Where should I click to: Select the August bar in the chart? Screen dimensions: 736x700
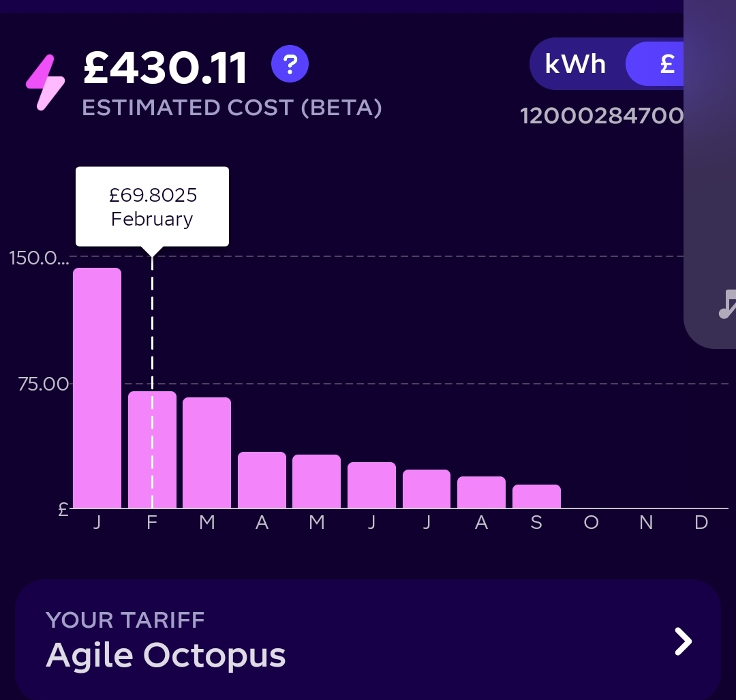[482, 492]
